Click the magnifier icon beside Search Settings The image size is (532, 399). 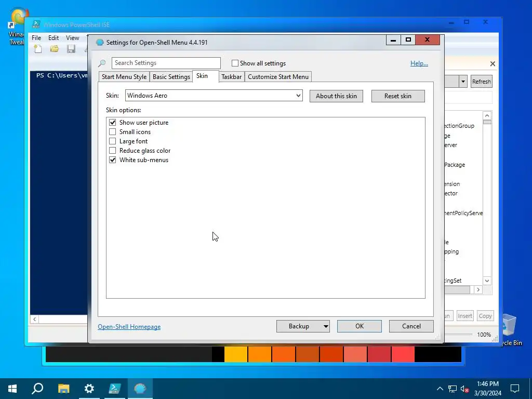click(102, 63)
